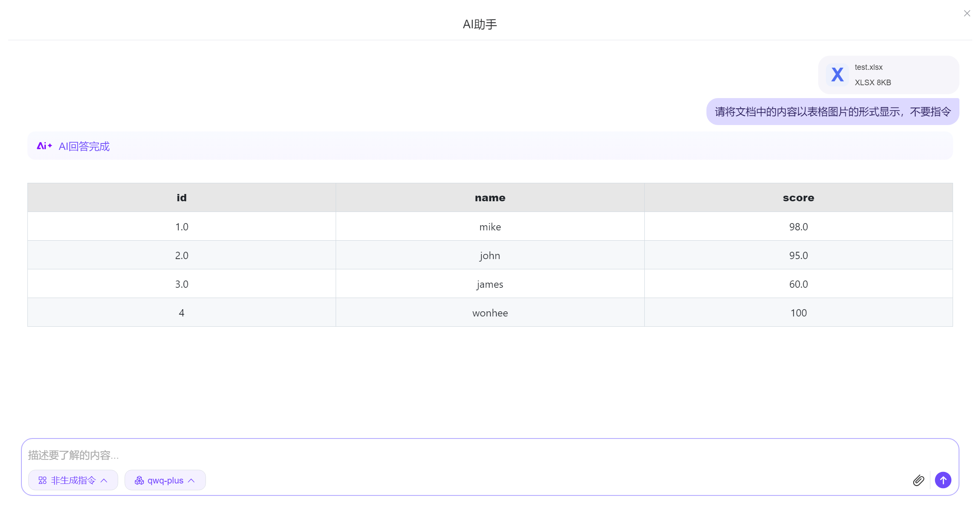
Task: Click the paperclip attachment icon
Action: (x=918, y=480)
